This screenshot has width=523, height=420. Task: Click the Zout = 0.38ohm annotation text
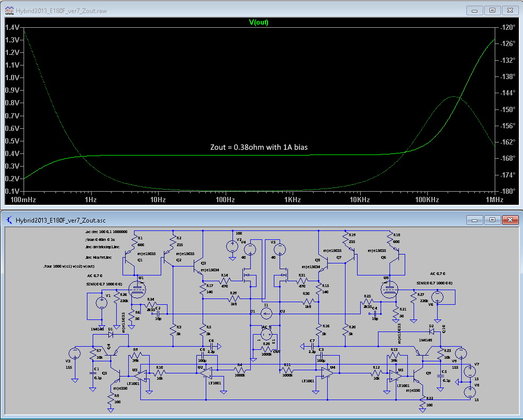pyautogui.click(x=259, y=148)
